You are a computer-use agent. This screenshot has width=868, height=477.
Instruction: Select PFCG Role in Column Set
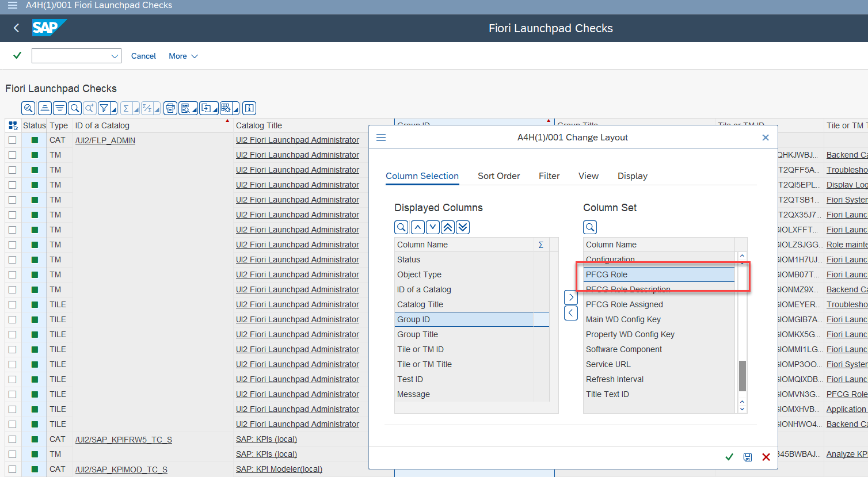(659, 274)
